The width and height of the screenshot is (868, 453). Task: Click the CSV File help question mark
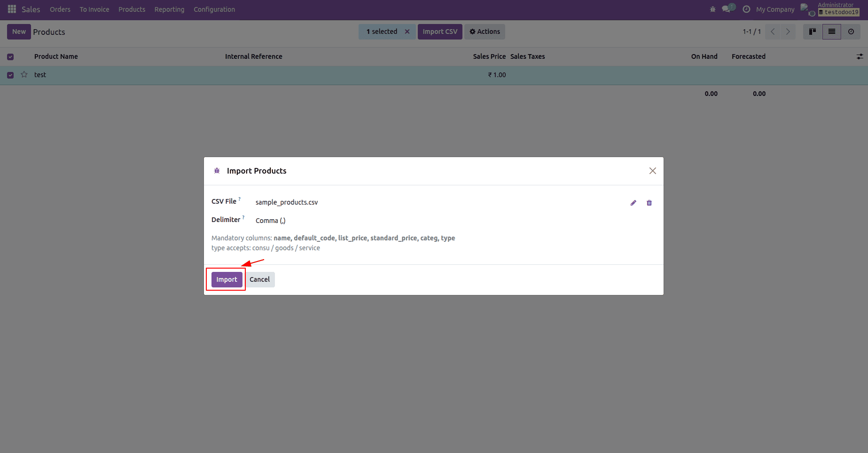tap(240, 199)
